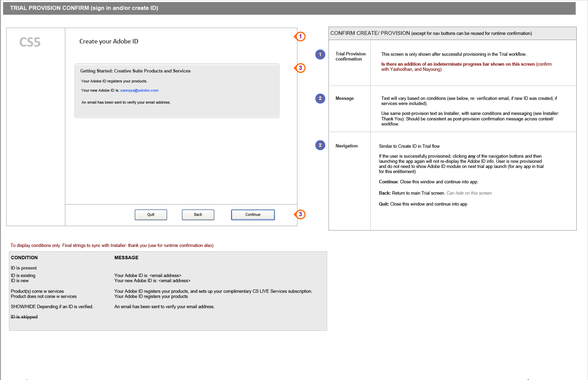
Task: Click the Continue button
Action: 253,215
